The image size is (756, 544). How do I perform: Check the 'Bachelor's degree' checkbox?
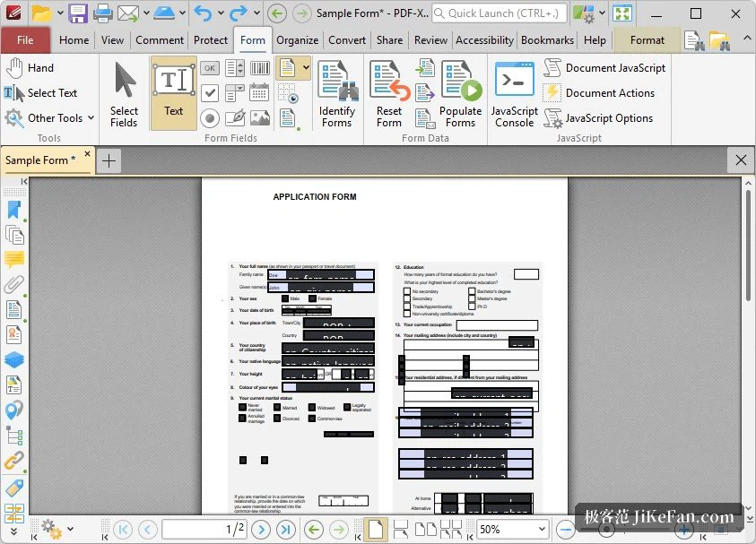point(472,291)
